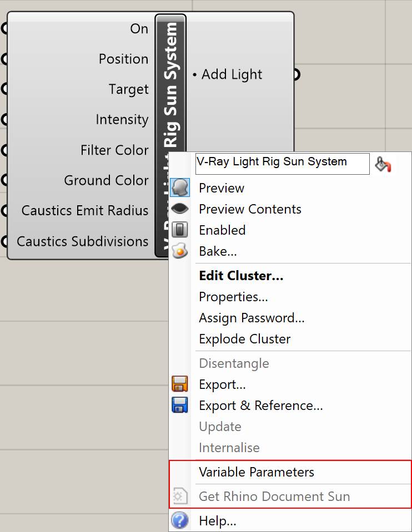Click the Get Rhino Document Sun icon

(x=180, y=496)
